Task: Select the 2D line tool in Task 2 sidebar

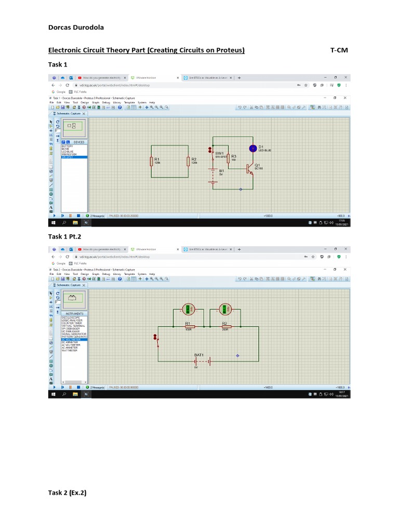Action: click(51, 356)
